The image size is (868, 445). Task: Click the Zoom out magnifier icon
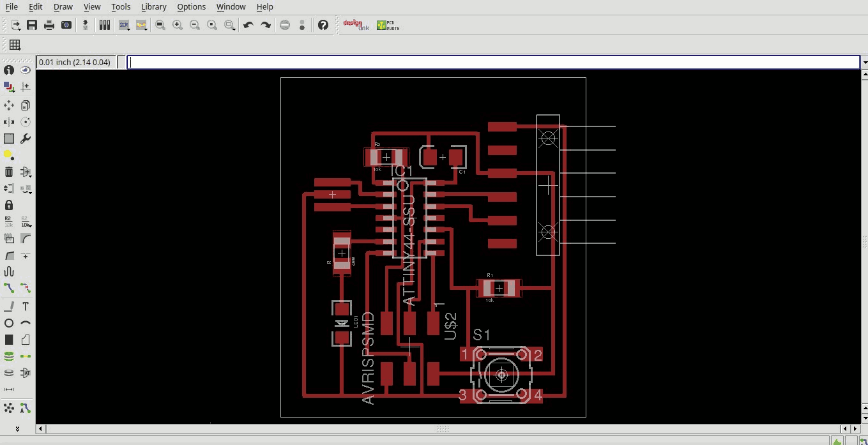tap(195, 25)
